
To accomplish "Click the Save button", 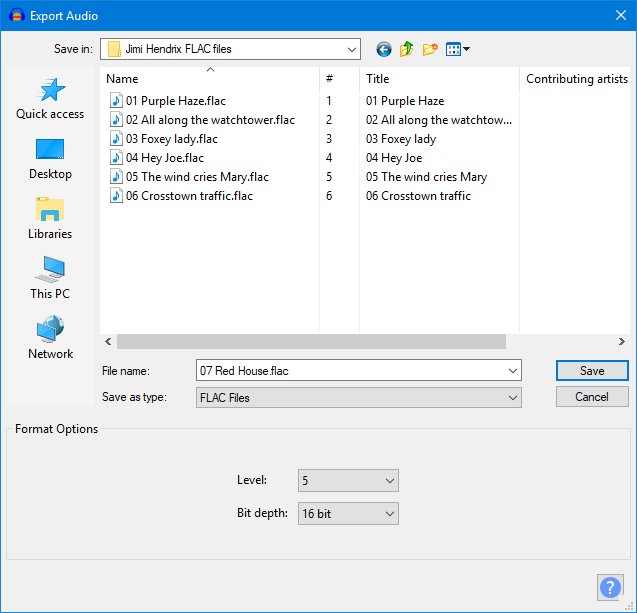I will point(592,370).
